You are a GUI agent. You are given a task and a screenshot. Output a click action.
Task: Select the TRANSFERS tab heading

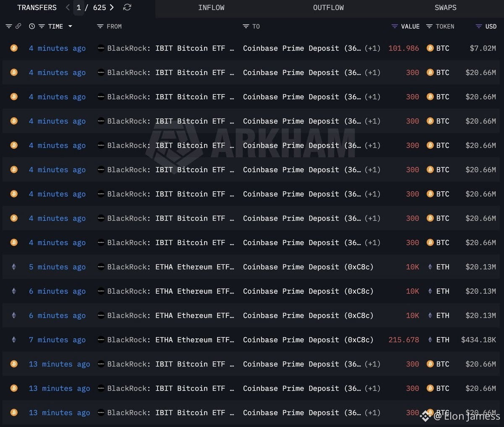(37, 8)
